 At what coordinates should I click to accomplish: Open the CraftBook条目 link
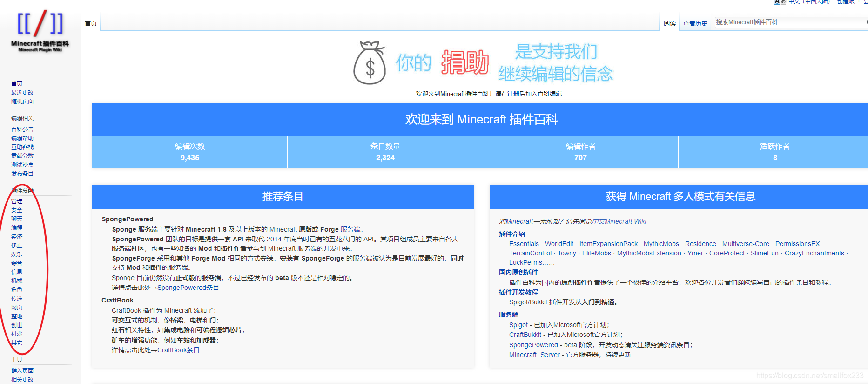178,350
